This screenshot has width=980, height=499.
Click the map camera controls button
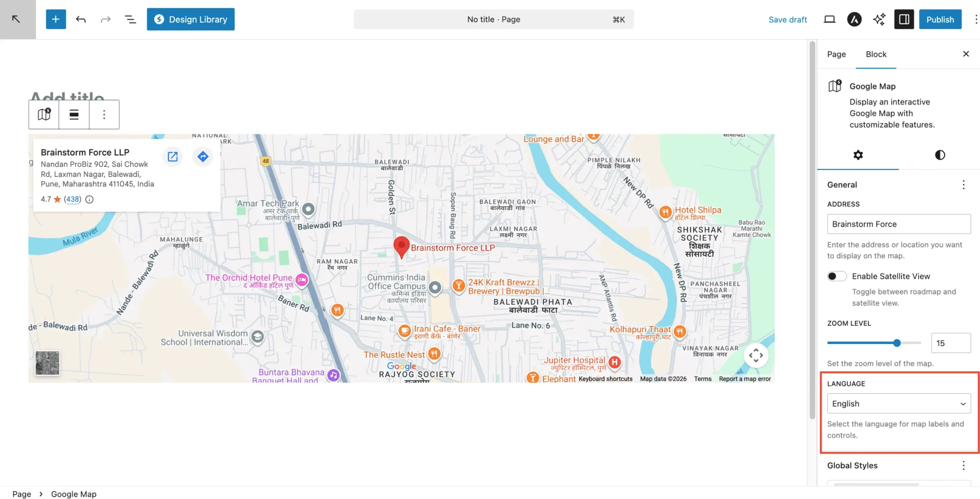click(756, 355)
